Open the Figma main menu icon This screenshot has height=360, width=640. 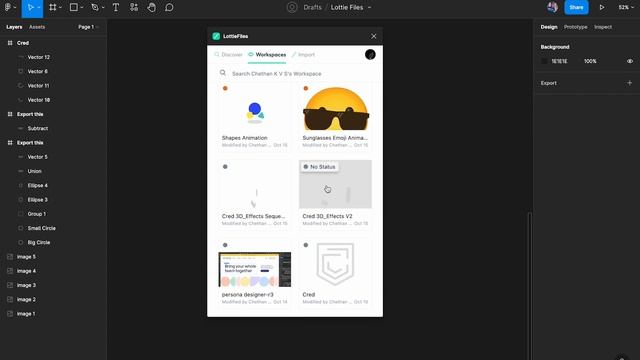pyautogui.click(x=7, y=7)
